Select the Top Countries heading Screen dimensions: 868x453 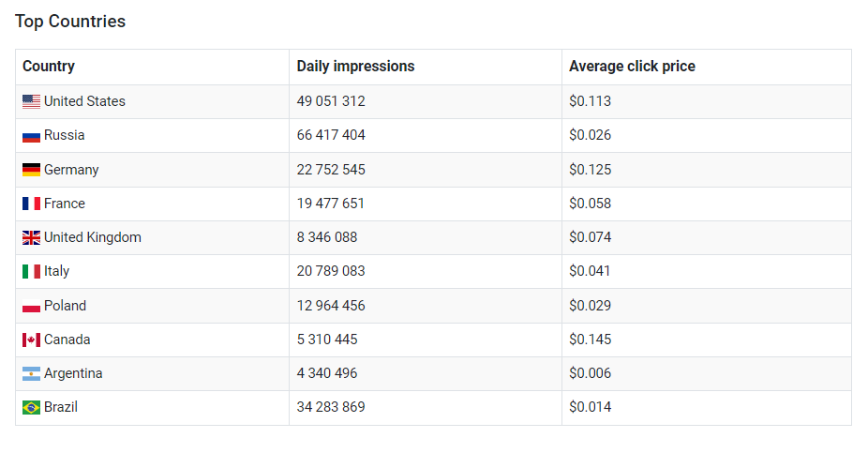70,22
